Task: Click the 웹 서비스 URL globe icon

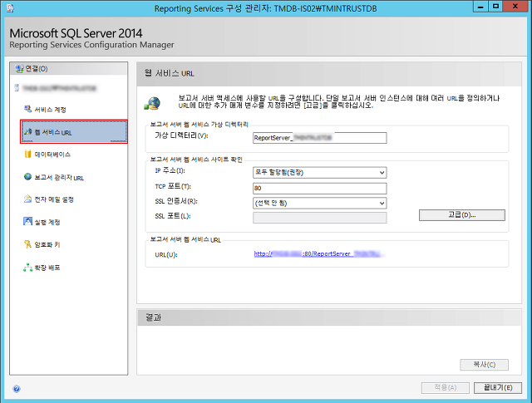Action: pos(27,131)
